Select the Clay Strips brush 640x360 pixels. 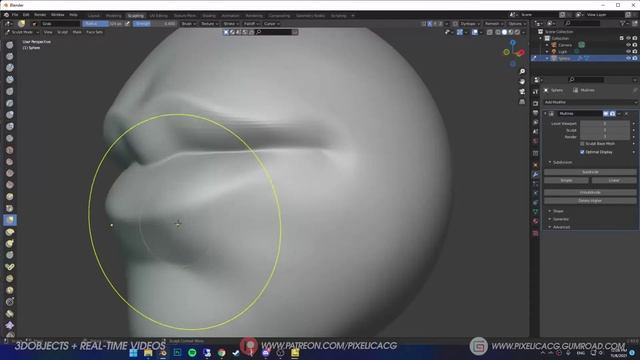[10, 80]
